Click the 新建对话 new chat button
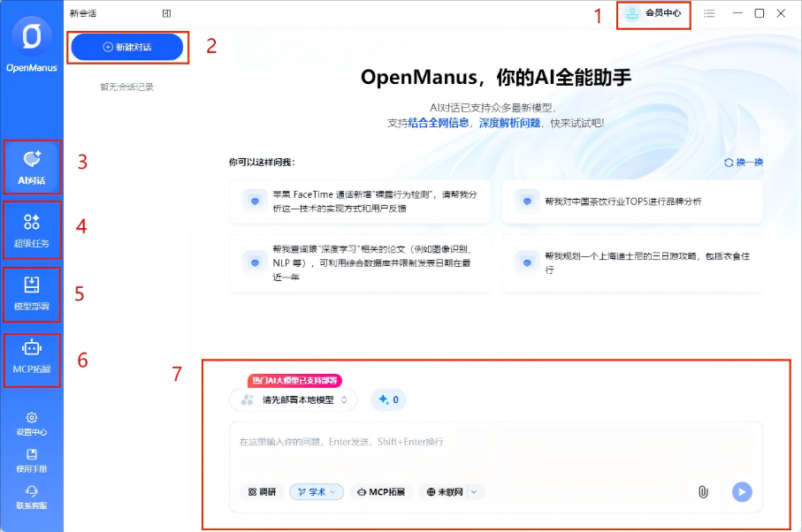 [x=128, y=48]
